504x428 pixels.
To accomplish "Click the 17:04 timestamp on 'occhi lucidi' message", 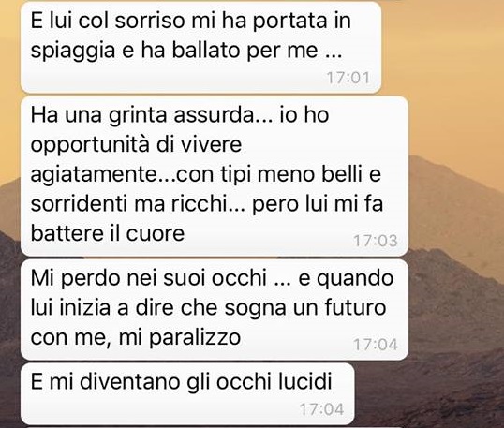I will pos(321,409).
